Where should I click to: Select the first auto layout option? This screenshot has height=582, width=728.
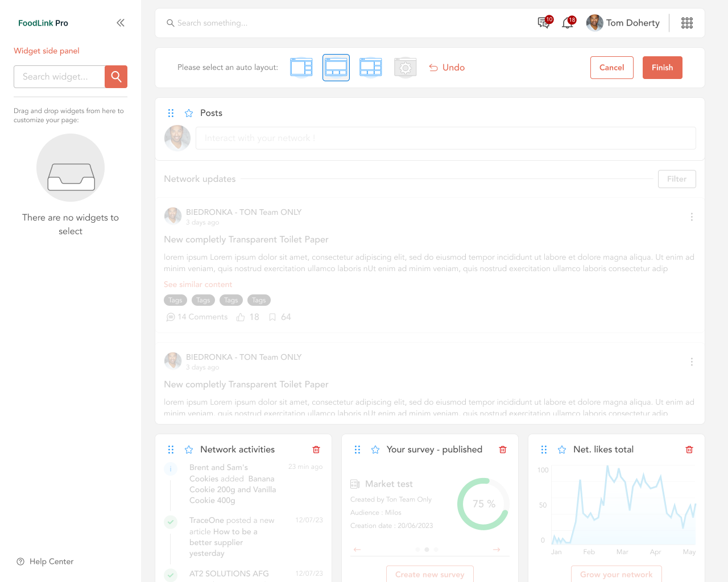click(301, 68)
